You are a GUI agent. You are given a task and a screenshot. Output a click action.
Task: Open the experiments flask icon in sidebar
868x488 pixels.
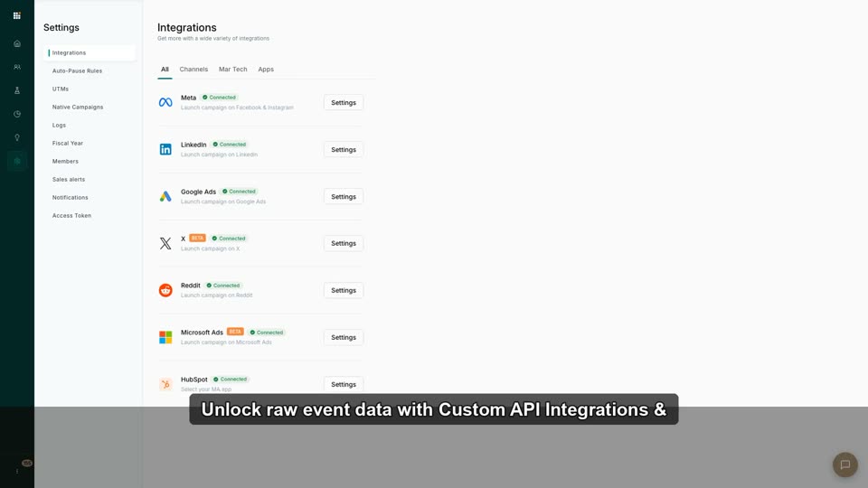[17, 90]
